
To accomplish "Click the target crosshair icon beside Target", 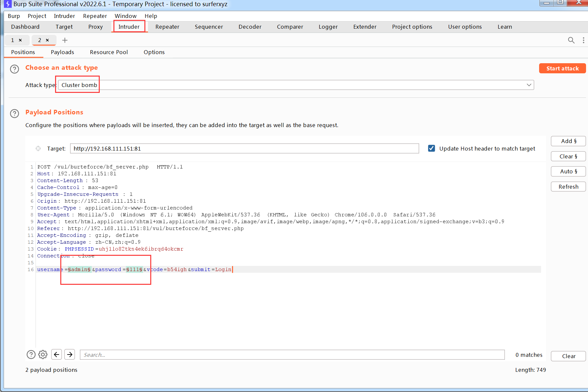I will point(38,149).
